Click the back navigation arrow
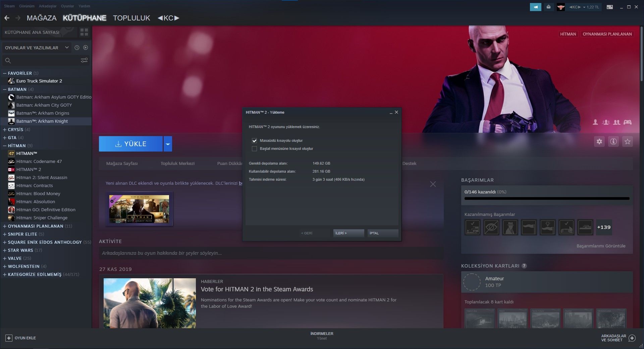644x349 pixels. (7, 18)
